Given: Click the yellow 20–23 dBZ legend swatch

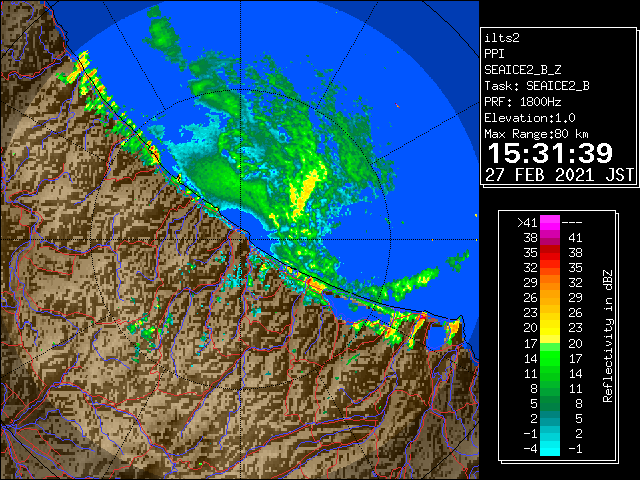Looking at the screenshot, I should pyautogui.click(x=550, y=328).
